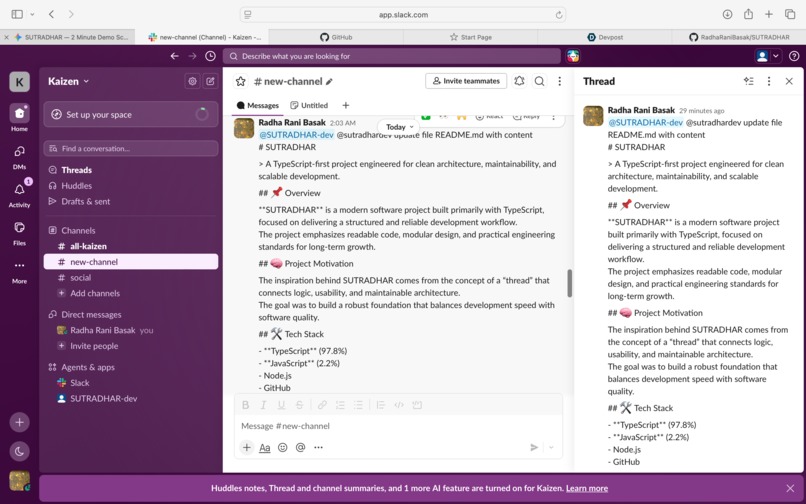
Task: Open the Safari sidebar toggle
Action: (17, 14)
